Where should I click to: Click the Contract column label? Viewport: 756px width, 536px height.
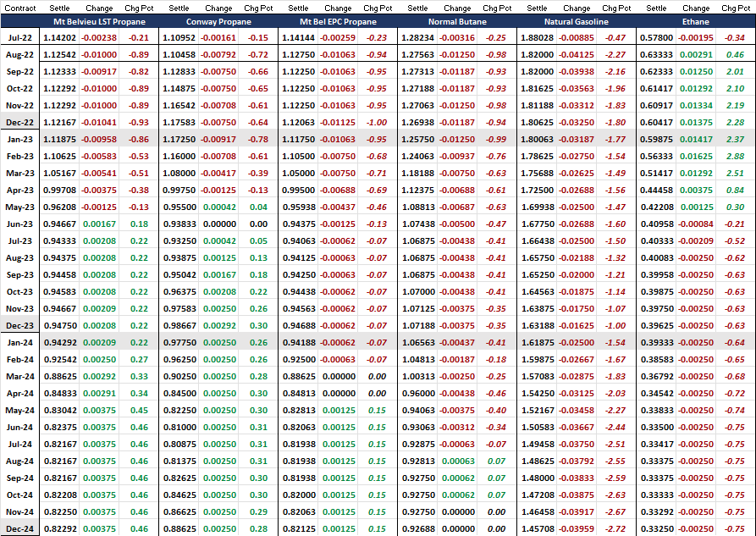(19, 8)
